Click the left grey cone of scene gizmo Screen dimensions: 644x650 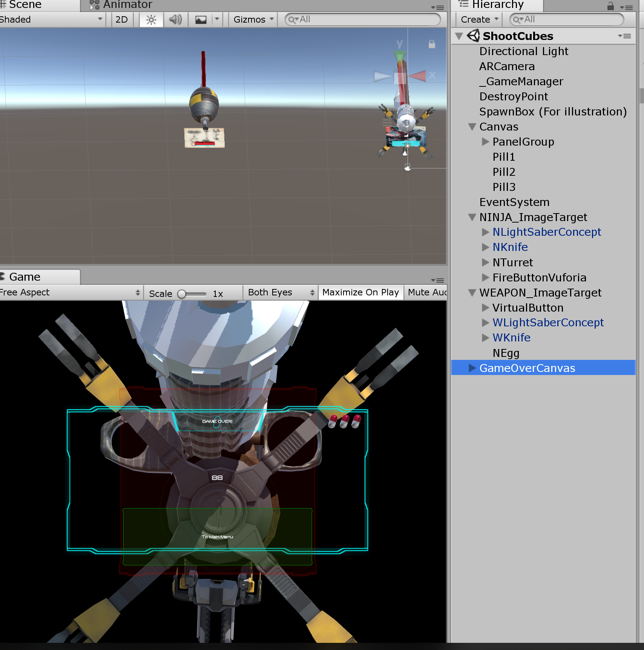(x=382, y=76)
